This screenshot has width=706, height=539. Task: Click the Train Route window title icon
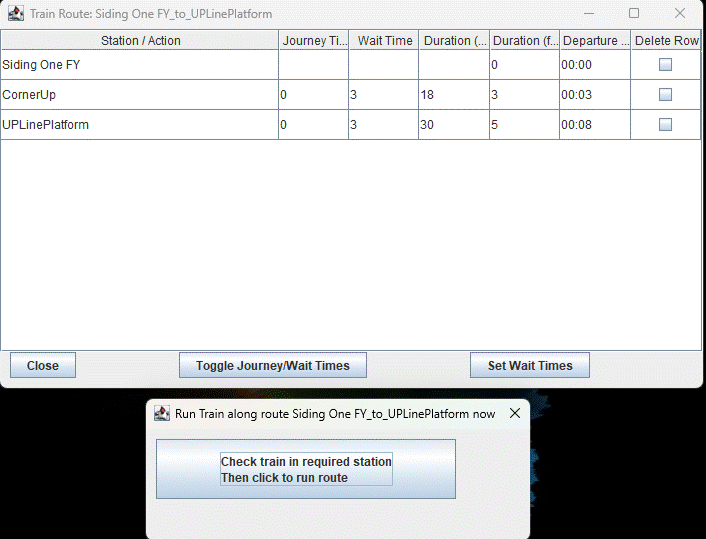click(x=16, y=14)
